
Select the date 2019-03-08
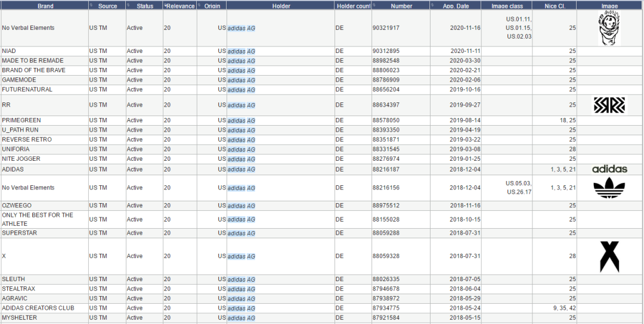click(465, 149)
